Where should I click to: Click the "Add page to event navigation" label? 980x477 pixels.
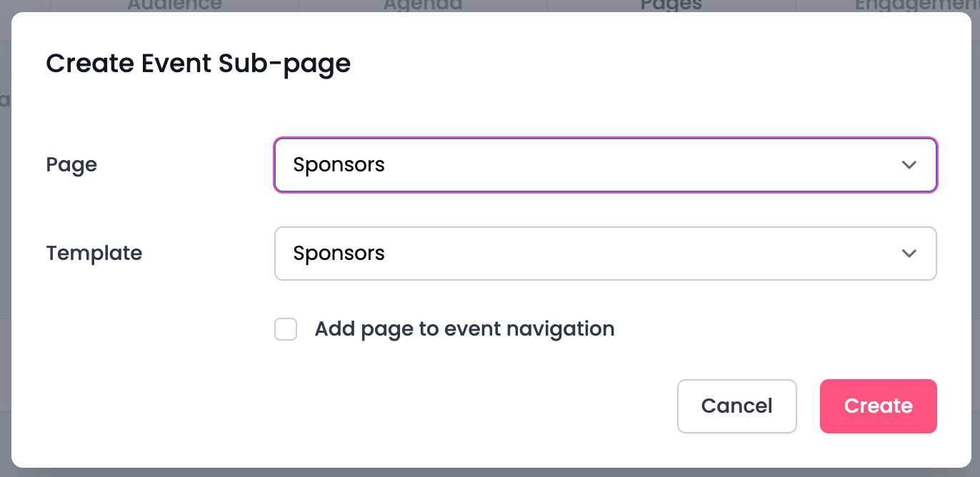[x=464, y=329]
